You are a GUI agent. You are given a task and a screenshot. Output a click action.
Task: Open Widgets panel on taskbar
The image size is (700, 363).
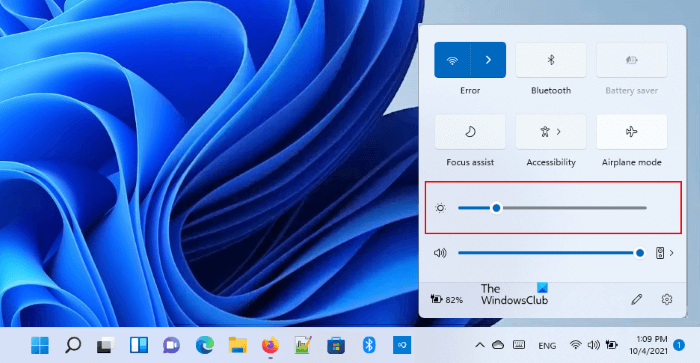click(138, 345)
